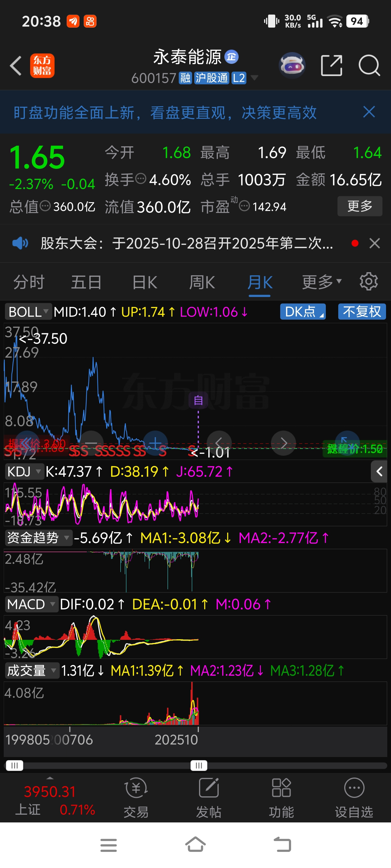Image resolution: width=391 pixels, height=868 pixels.
Task: Tap the 金额 16.65亿 value
Action: coord(356,179)
